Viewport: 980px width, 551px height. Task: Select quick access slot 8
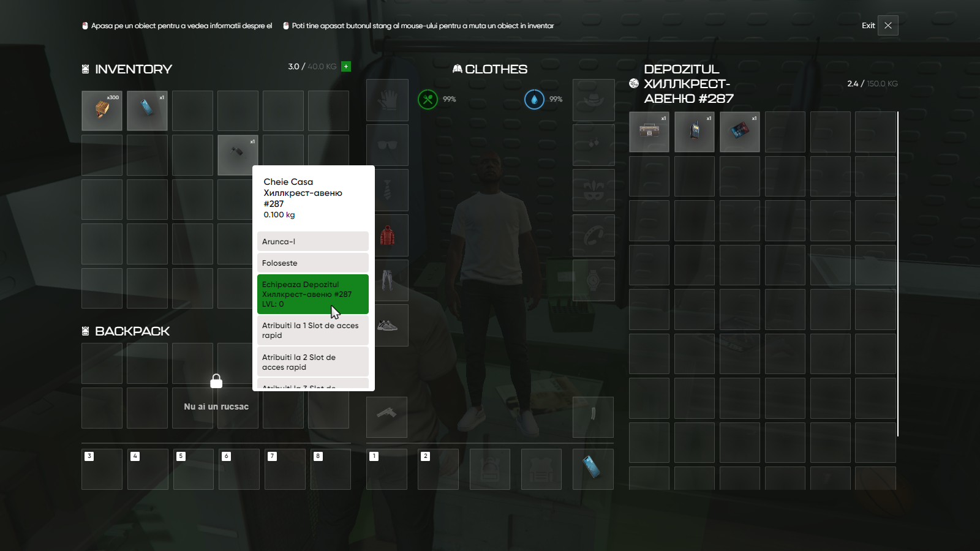tap(331, 469)
